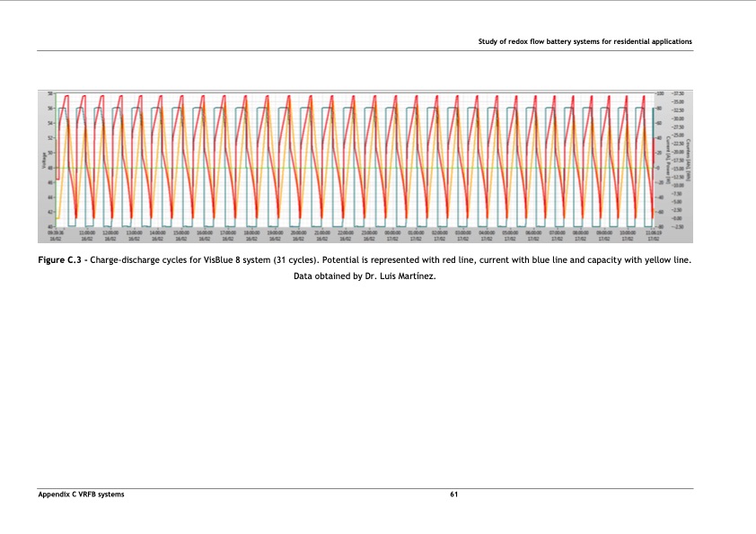Screen dimensions: 756x534
Task: Click the 'Figure C.3' caption label
Action: (60, 260)
